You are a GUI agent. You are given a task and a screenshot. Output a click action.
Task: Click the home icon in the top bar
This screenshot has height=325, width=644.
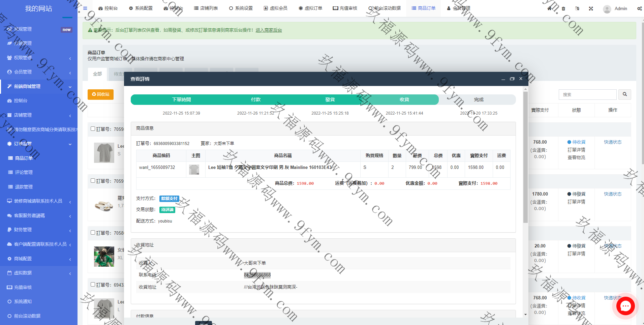tap(550, 8)
